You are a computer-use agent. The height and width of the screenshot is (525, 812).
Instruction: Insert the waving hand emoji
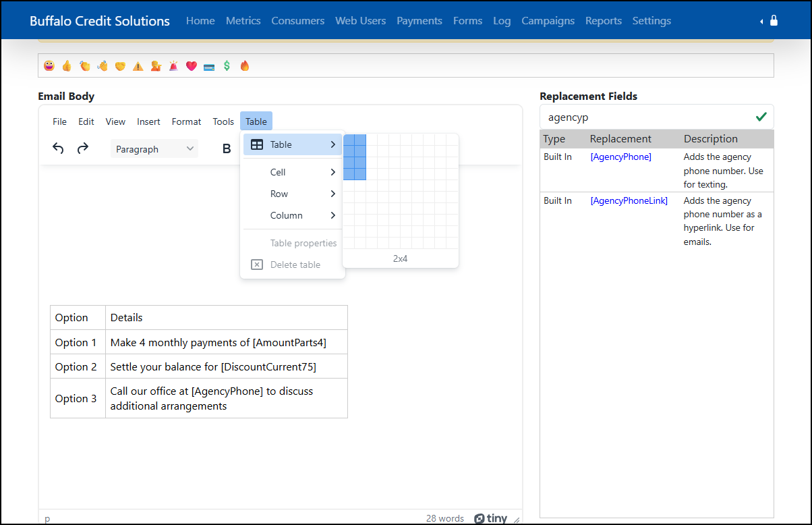103,65
